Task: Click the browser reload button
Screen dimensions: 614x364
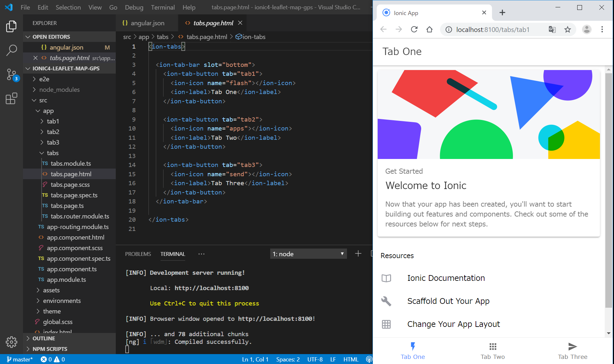Action: (414, 30)
